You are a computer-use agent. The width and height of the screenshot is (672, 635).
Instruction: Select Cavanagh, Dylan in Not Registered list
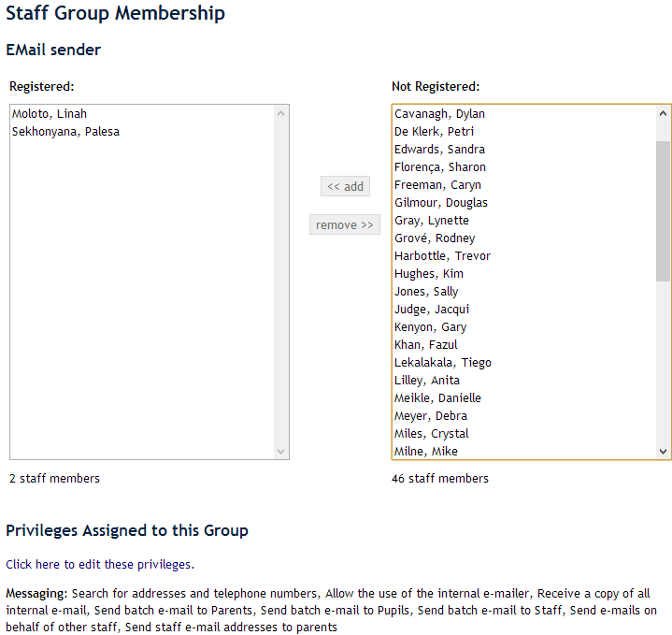pos(439,114)
